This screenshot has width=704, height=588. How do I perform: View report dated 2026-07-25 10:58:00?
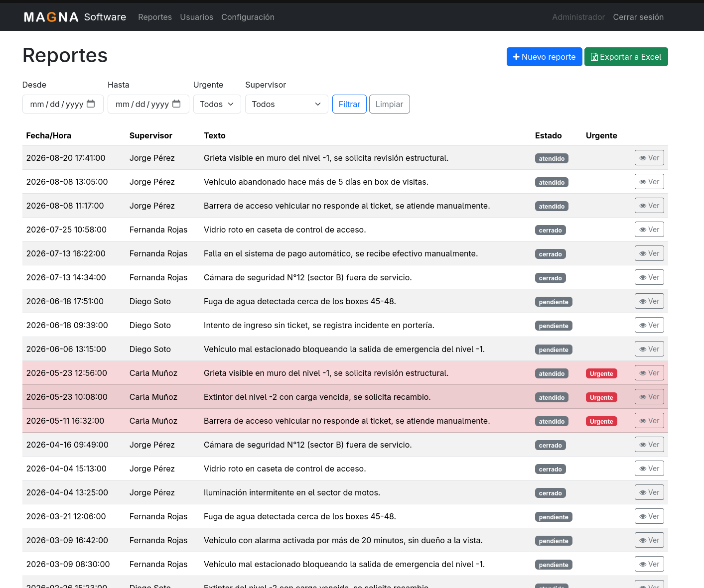coord(649,230)
